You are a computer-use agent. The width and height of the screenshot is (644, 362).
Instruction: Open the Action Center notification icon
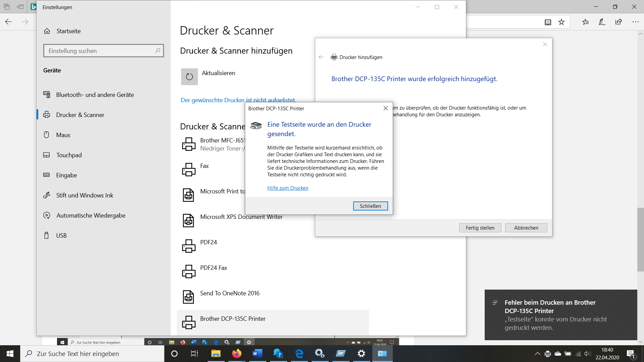tap(631, 354)
